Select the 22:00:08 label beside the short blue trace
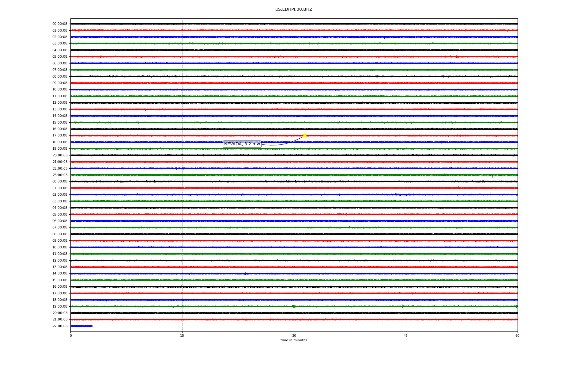The height and width of the screenshot is (368, 588). (x=60, y=326)
